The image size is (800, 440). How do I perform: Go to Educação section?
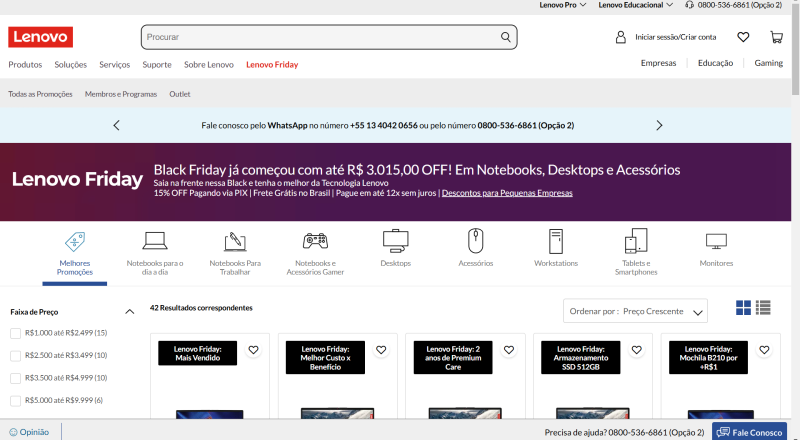[715, 63]
